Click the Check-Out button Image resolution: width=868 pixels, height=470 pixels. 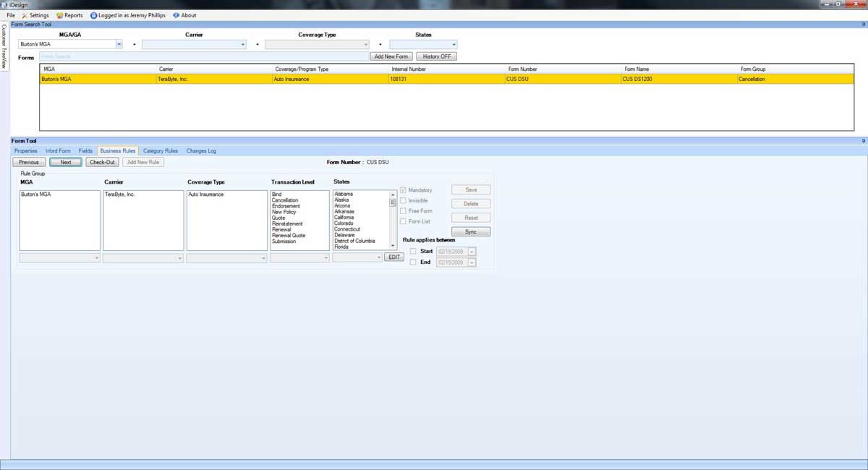click(102, 162)
